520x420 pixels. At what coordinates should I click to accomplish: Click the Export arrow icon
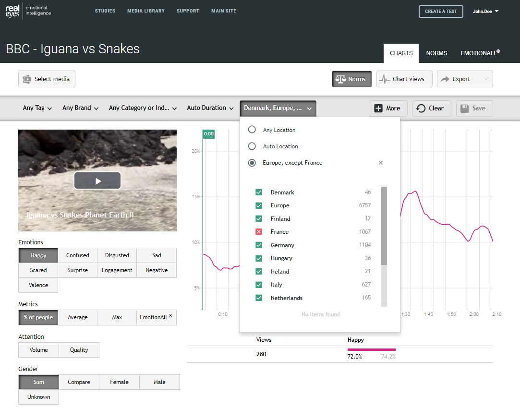pyautogui.click(x=445, y=79)
